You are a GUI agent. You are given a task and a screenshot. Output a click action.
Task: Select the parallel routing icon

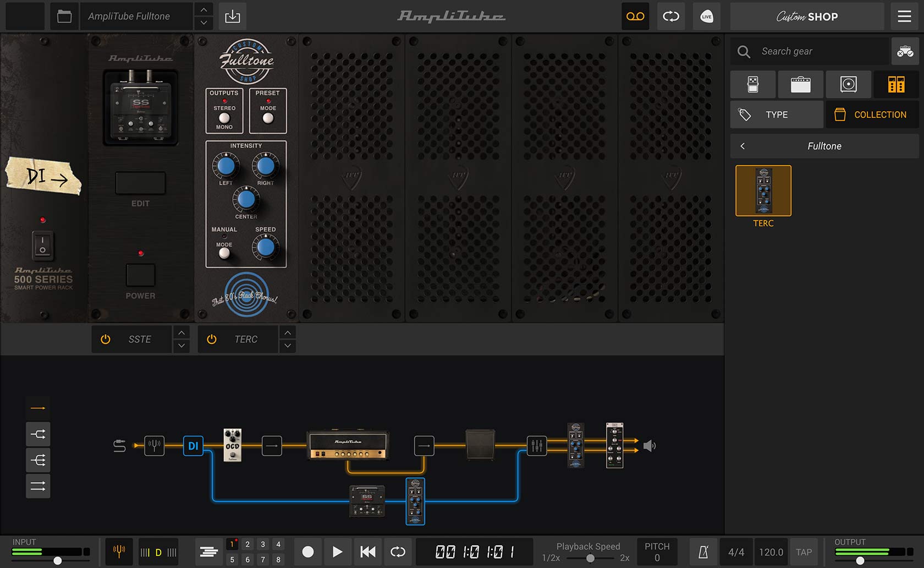click(38, 486)
